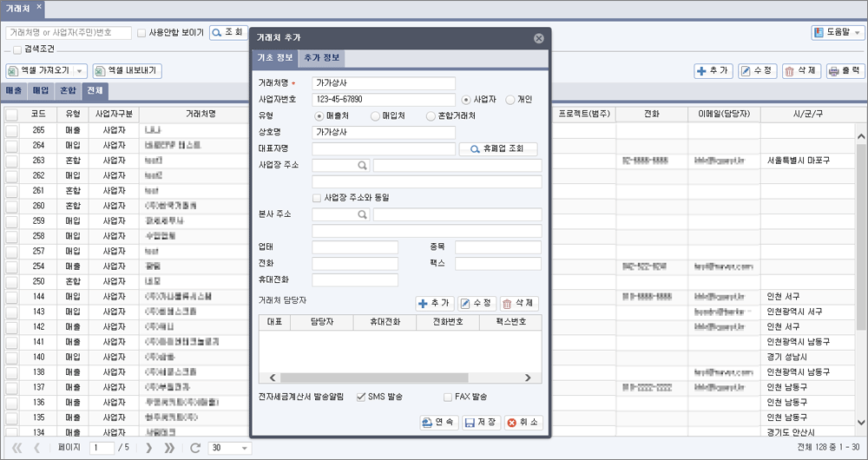Click the main toolbar 추가 button
Viewport: 868px width, 460px height.
(x=713, y=71)
